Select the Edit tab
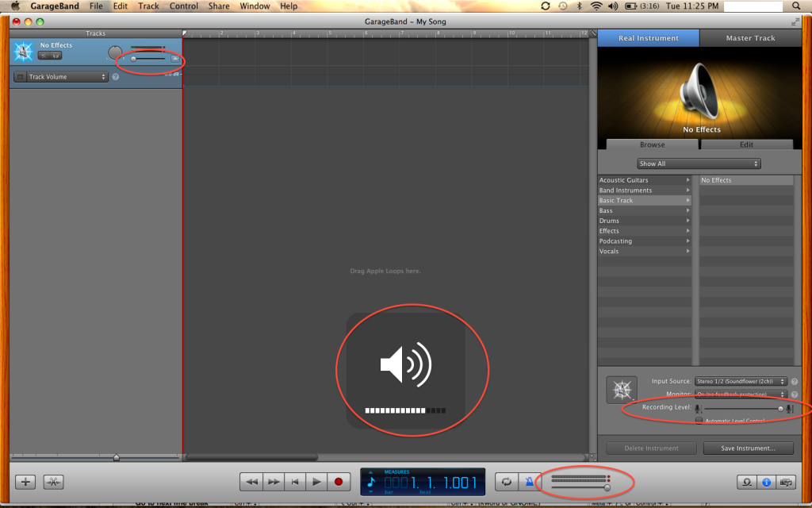The height and width of the screenshot is (508, 812). pyautogui.click(x=746, y=144)
